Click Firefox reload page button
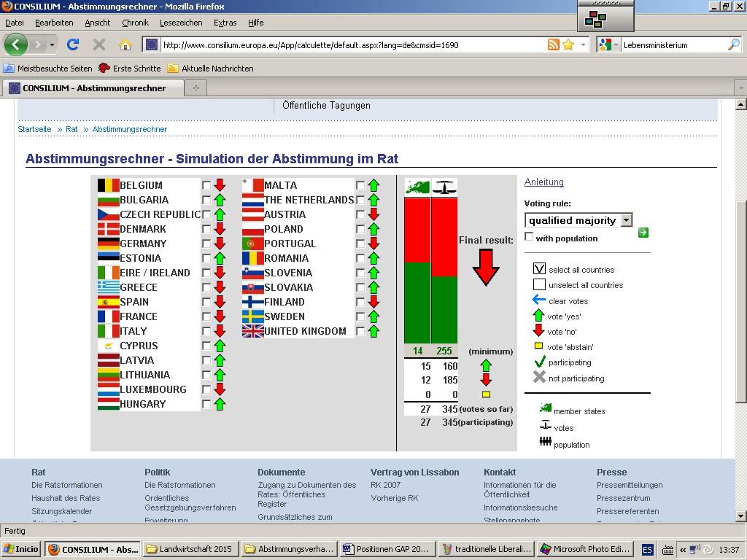747x560 pixels. click(x=73, y=44)
